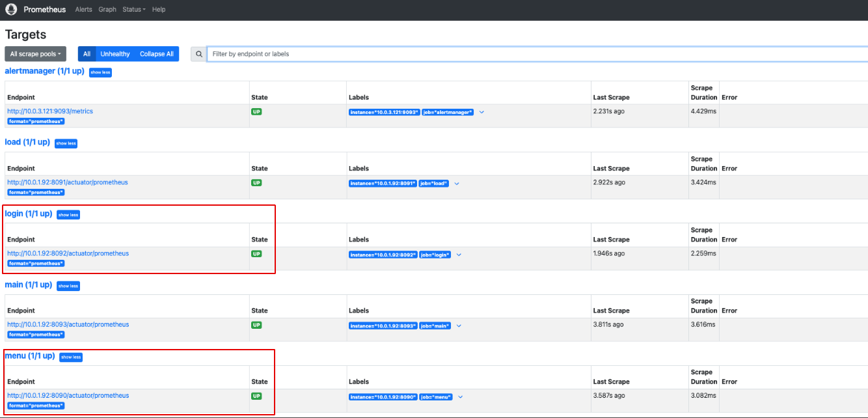Click the job="login" label badge
868x418 pixels.
pos(435,255)
